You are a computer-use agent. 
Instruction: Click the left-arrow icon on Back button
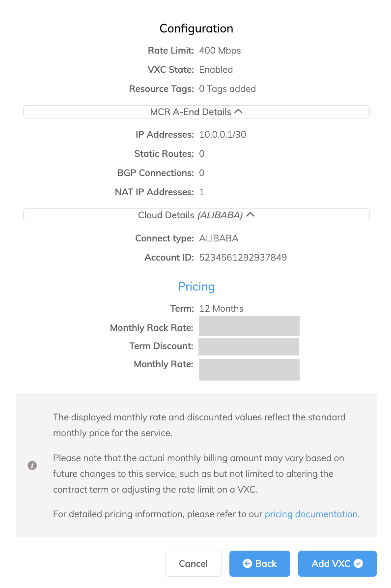(247, 563)
